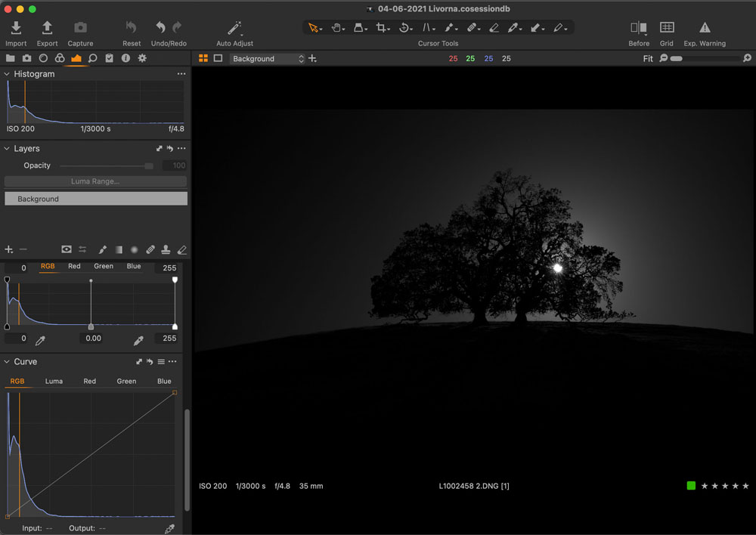756x535 pixels.
Task: Switch viewer to multi-view mode
Action: point(203,58)
